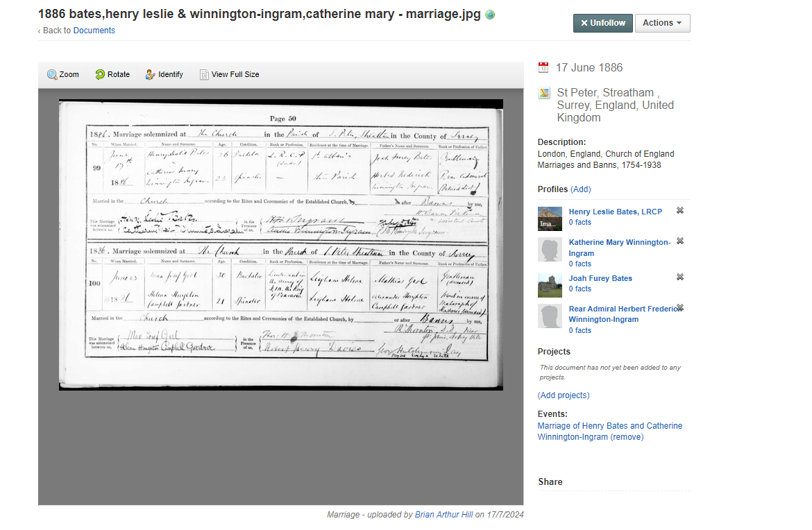Click the calendar date icon
Screen dimensions: 812x530
click(x=543, y=67)
